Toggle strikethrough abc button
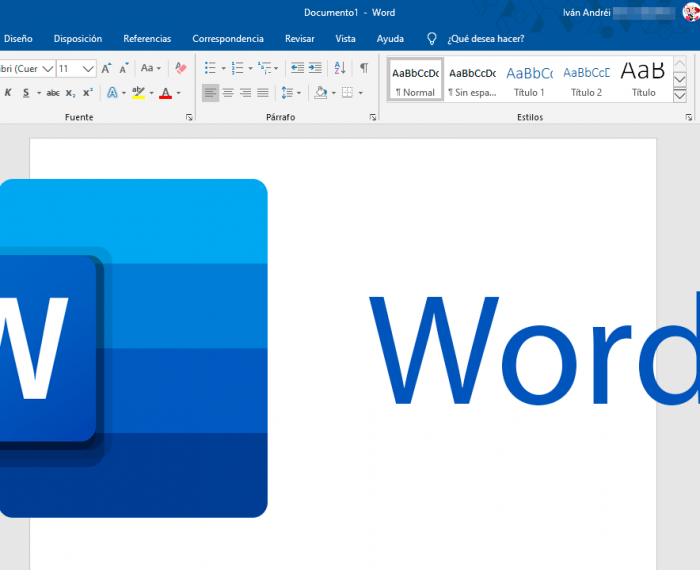Image resolution: width=700 pixels, height=570 pixels. tap(53, 93)
